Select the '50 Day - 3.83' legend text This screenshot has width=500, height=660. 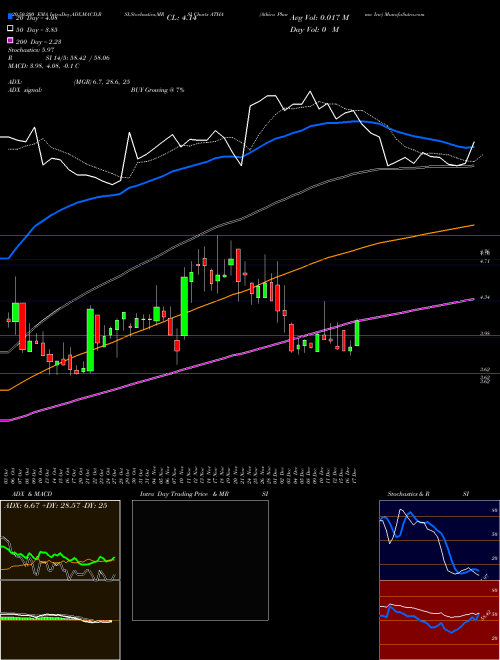[x=37, y=30]
